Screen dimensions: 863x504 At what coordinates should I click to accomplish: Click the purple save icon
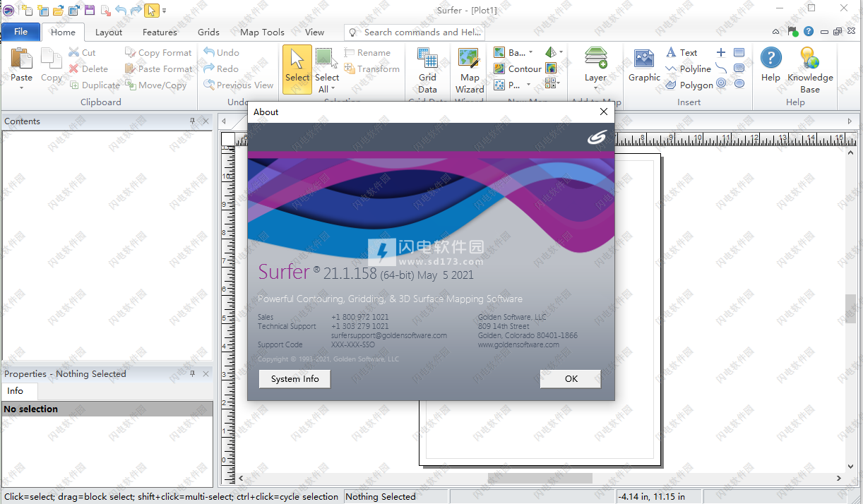click(x=89, y=10)
